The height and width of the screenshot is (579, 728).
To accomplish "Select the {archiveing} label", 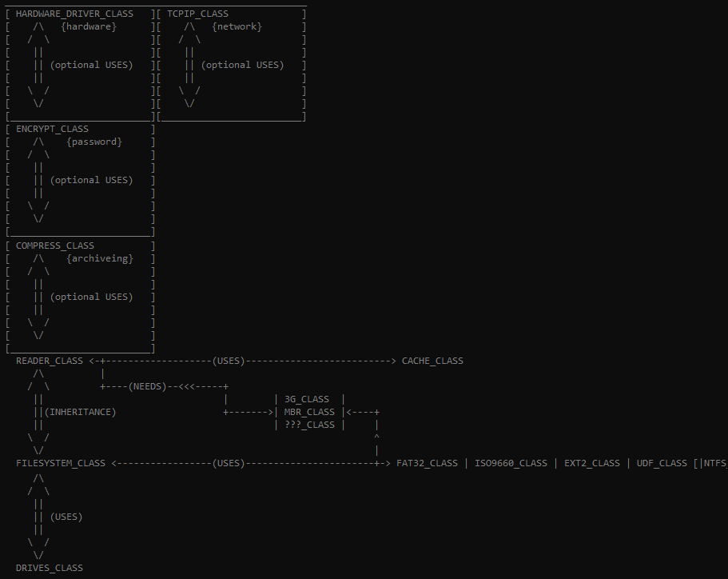I will 100,258.
